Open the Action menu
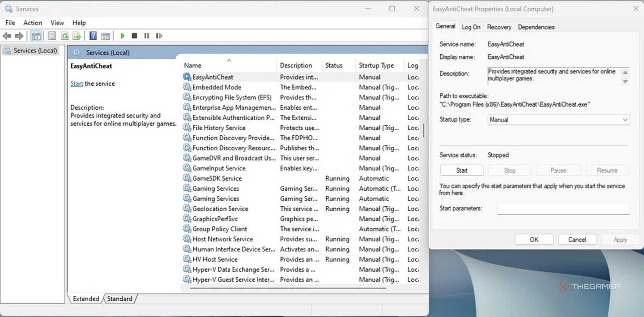This screenshot has height=317, width=644. 32,23
